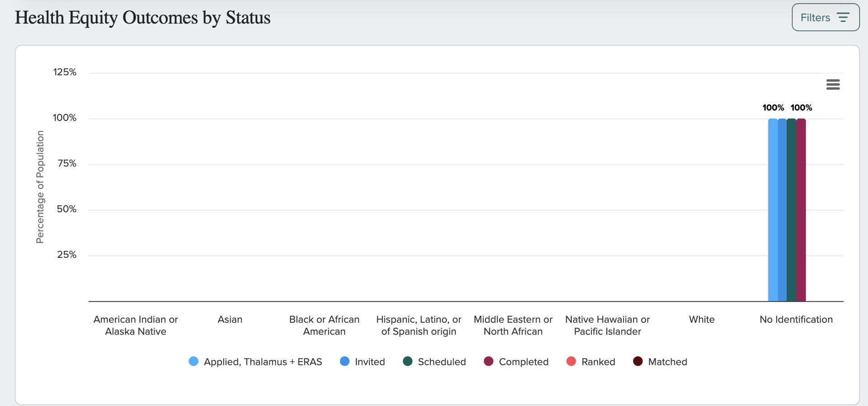Click the dark green Scheduled legend dot
Image resolution: width=868 pixels, height=406 pixels.
pyautogui.click(x=407, y=361)
